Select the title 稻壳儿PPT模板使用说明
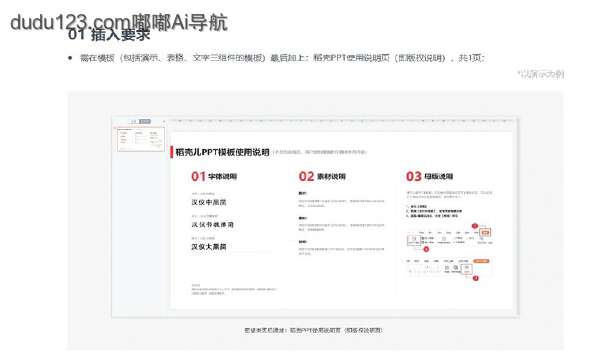Screen dimensions: 600x360 pos(222,152)
